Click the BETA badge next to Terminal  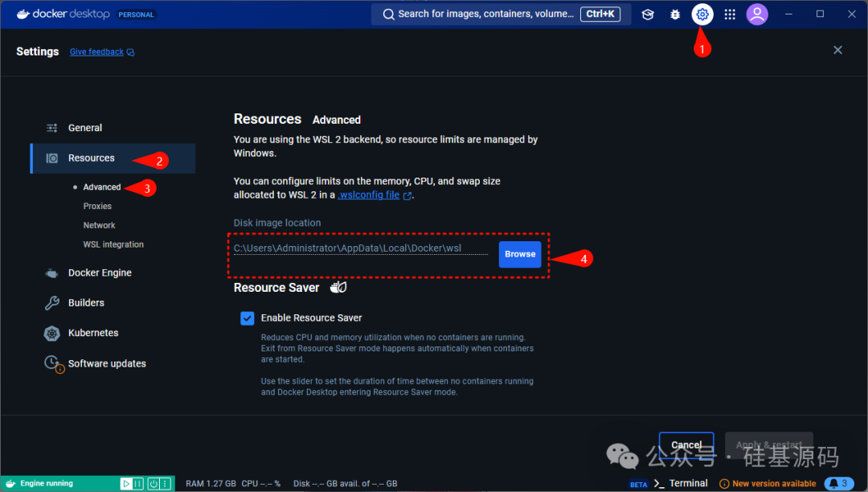click(638, 485)
